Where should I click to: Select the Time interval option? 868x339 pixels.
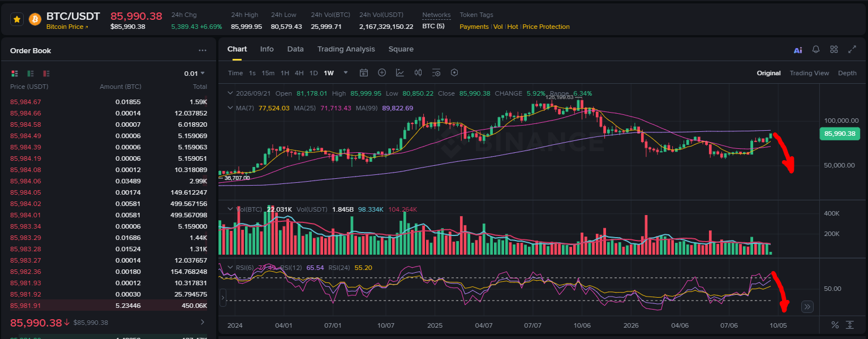tap(235, 73)
